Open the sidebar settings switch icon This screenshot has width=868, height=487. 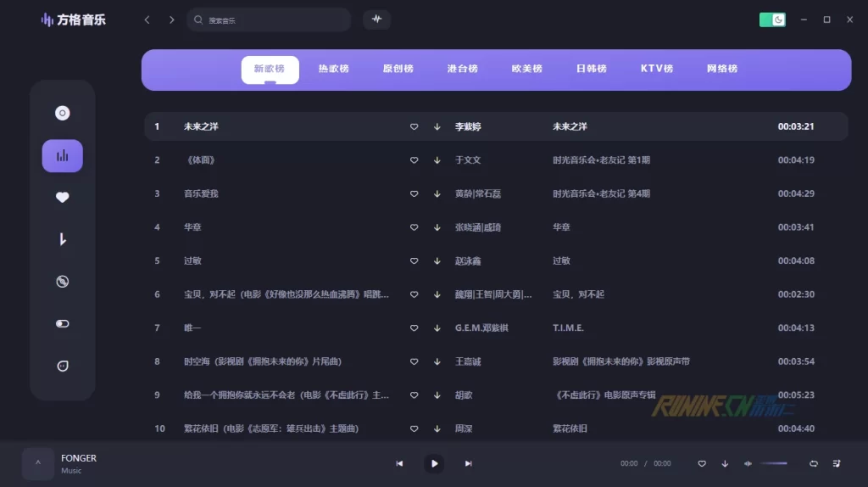[62, 324]
